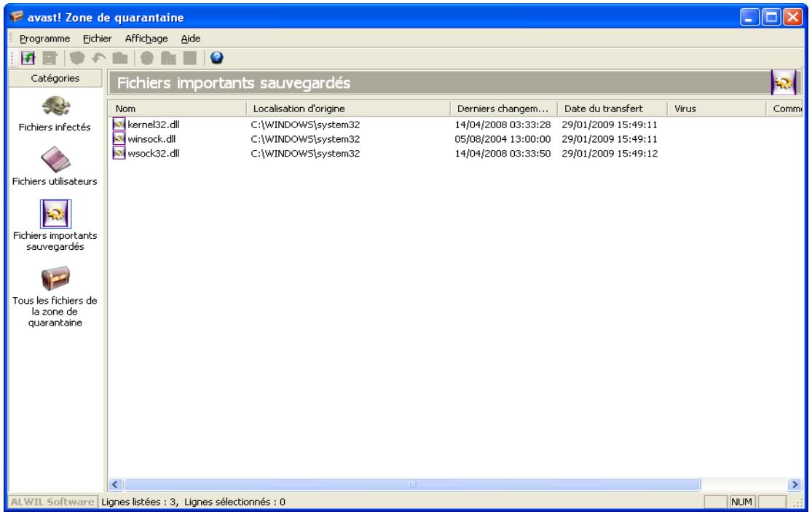Image resolution: width=812 pixels, height=512 pixels.
Task: Sort by Date du transfert column
Action: (612, 109)
